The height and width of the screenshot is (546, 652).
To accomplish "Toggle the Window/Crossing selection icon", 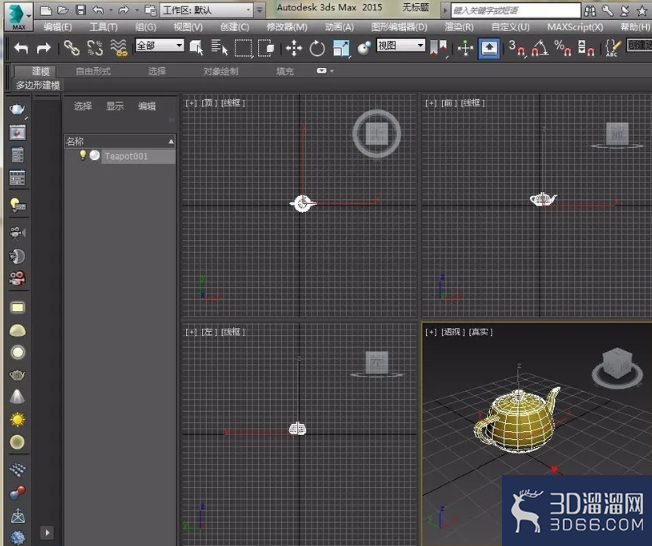I will pyautogui.click(x=266, y=48).
